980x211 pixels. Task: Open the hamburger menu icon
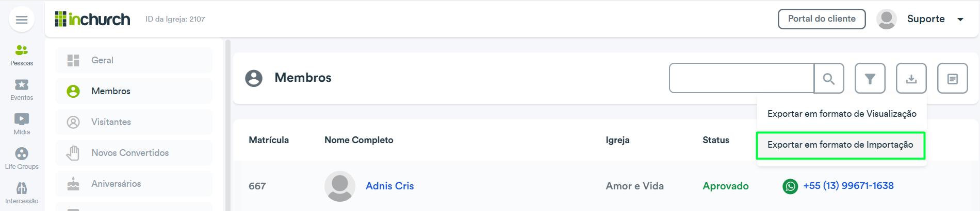click(x=22, y=20)
